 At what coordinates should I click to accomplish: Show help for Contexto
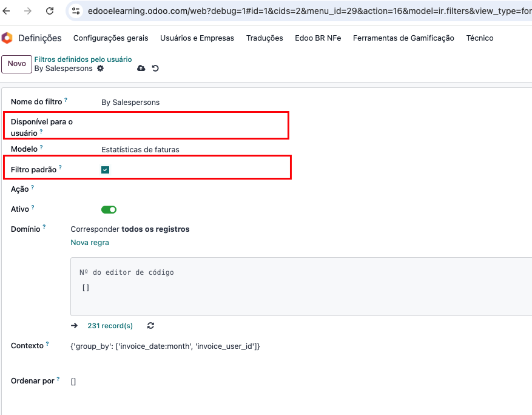(x=47, y=344)
